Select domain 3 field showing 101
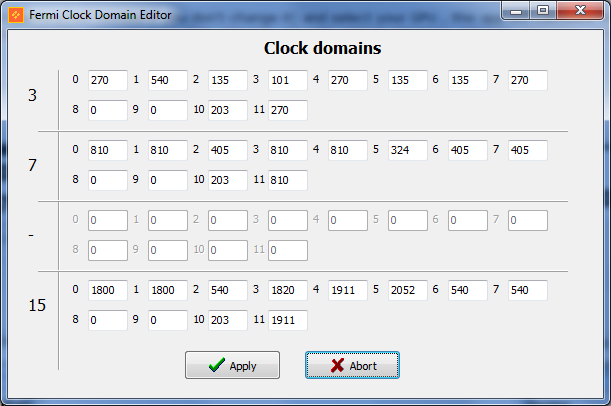 coord(288,80)
